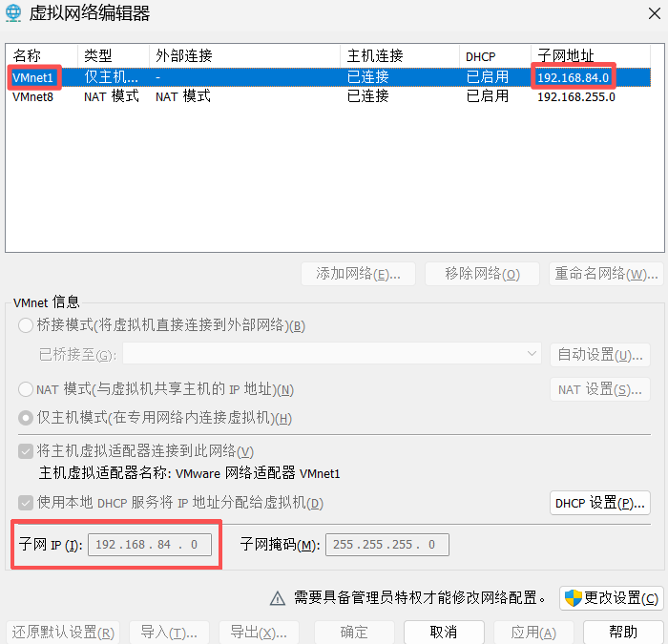
Task: Close the 虚拟网络编辑器 window
Action: 655,13
